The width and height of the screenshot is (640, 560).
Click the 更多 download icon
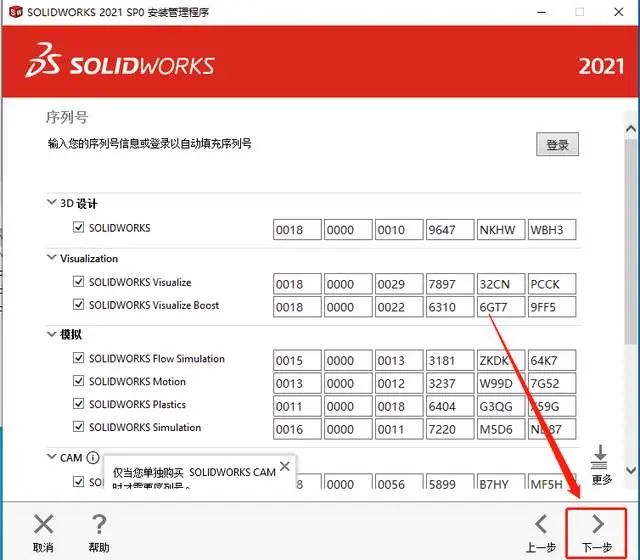tap(599, 457)
